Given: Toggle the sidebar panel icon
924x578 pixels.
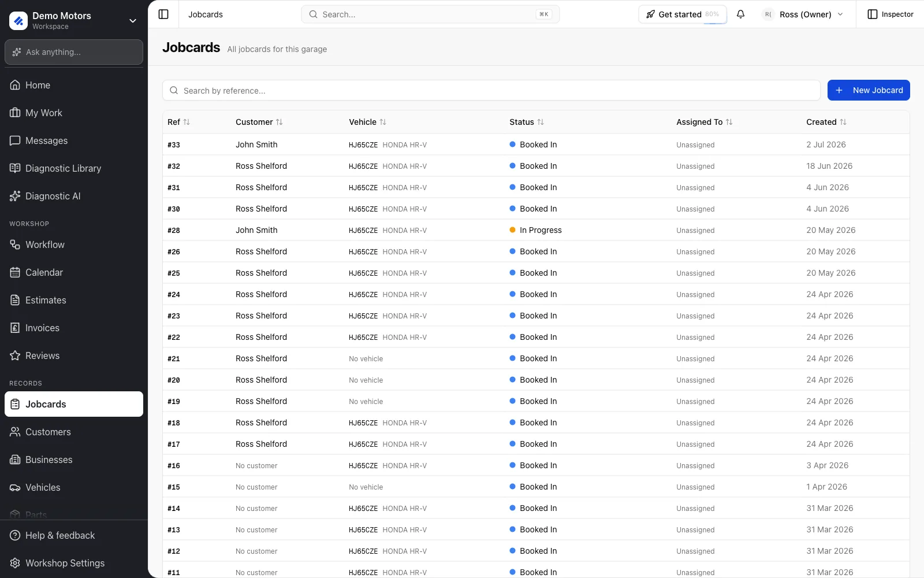Looking at the screenshot, I should click(x=163, y=14).
